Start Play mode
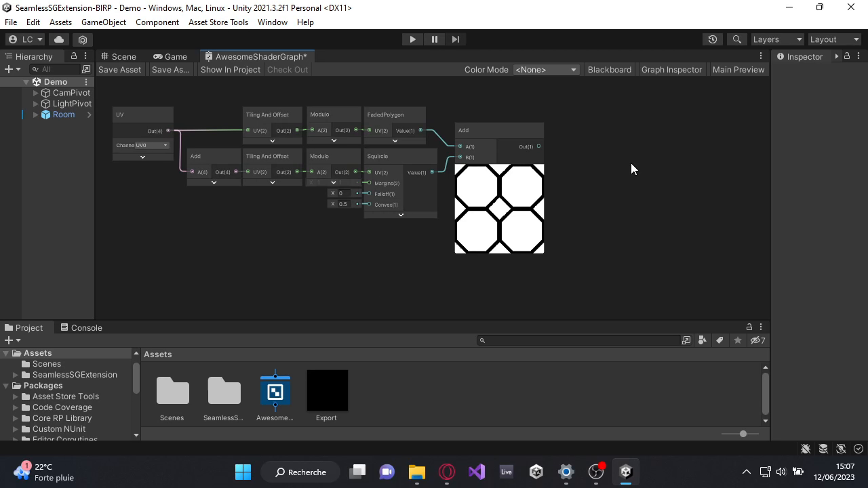The height and width of the screenshot is (488, 868). point(412,39)
